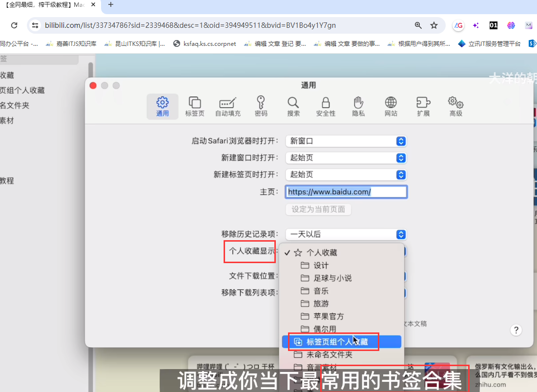Open the Search (搜索) preferences tab
This screenshot has height=392, width=537.
(293, 106)
